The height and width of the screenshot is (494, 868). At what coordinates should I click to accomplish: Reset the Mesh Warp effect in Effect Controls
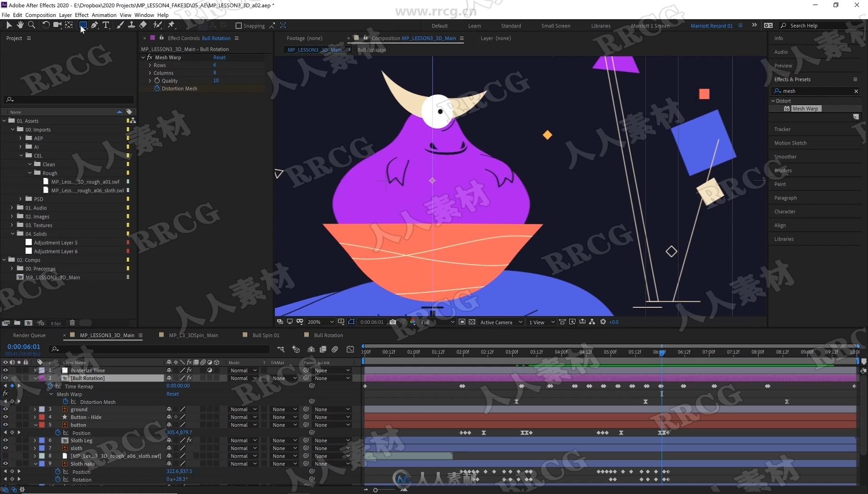pyautogui.click(x=219, y=58)
